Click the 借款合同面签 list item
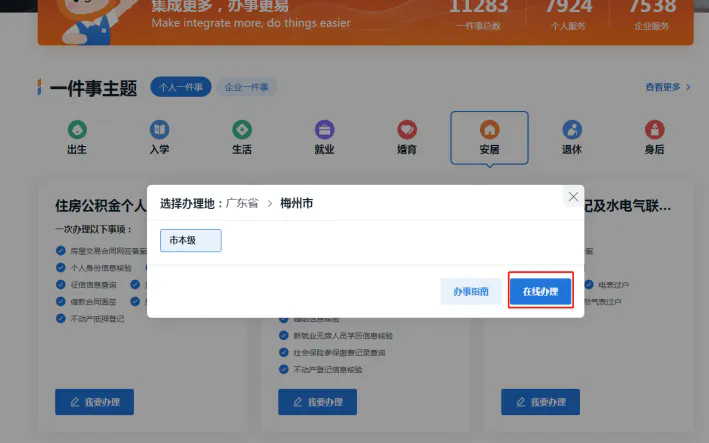 93,302
